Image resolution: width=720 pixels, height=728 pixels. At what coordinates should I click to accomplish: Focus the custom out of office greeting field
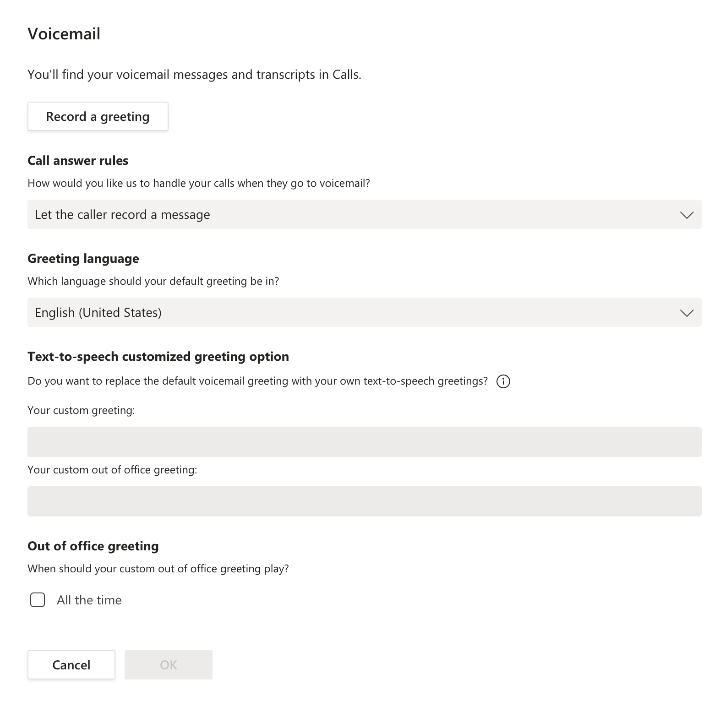(x=364, y=501)
